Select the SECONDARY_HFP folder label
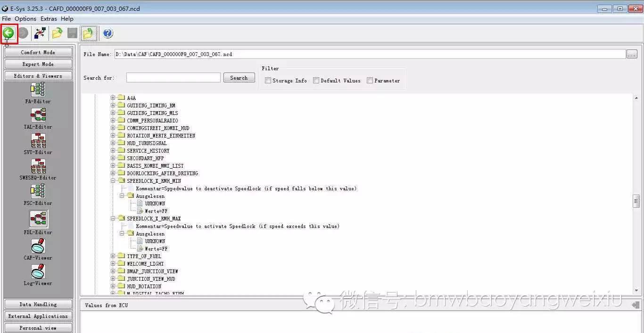Image resolution: width=644 pixels, height=333 pixels. (145, 158)
